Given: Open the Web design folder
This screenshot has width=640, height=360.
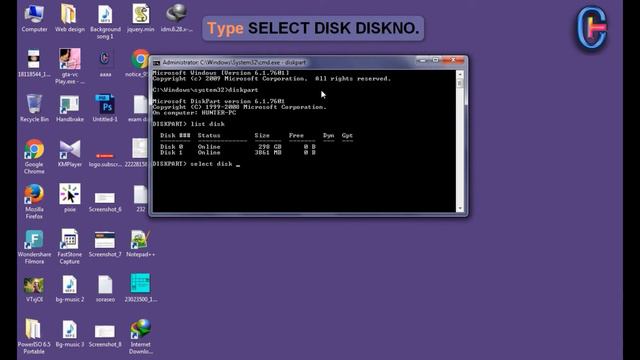Looking at the screenshot, I should [69, 18].
